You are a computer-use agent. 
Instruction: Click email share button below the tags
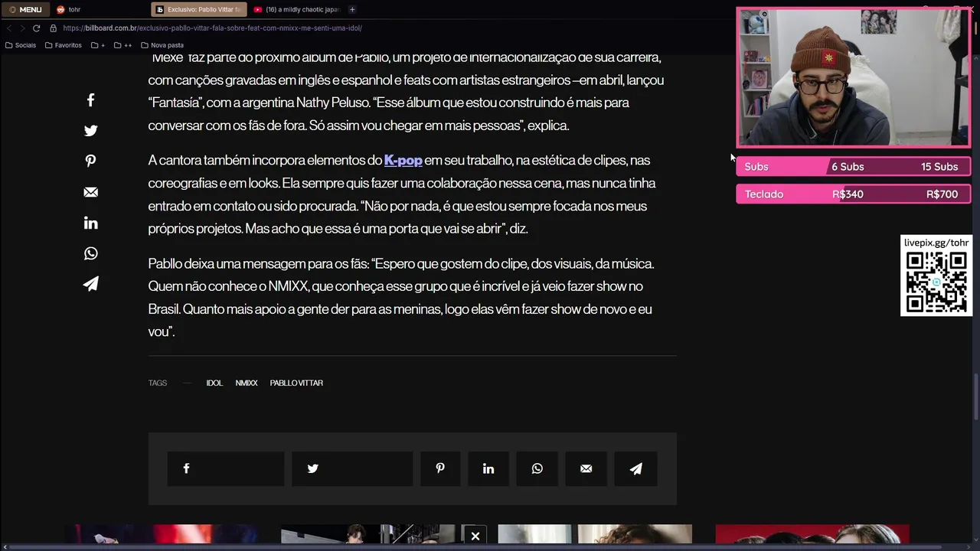click(x=586, y=468)
